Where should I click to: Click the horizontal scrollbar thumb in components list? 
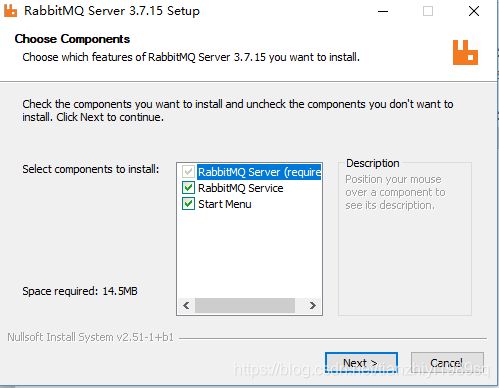245,305
